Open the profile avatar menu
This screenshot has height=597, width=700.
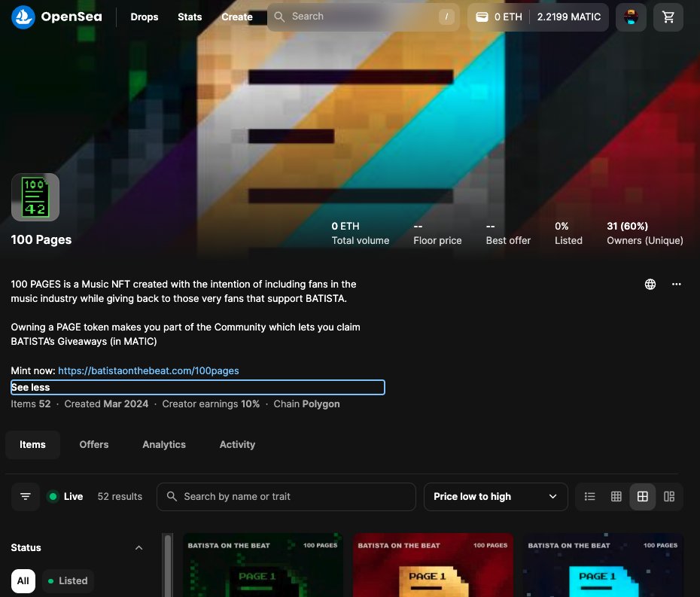(x=631, y=17)
